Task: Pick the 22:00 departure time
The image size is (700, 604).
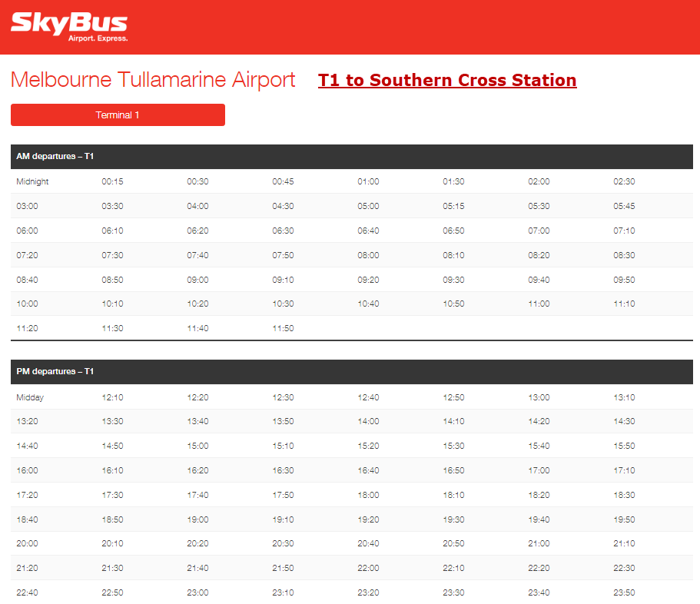Action: click(x=368, y=568)
